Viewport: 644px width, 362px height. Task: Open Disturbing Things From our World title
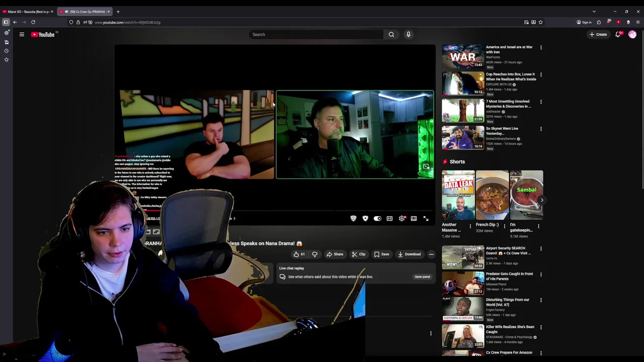pyautogui.click(x=507, y=302)
